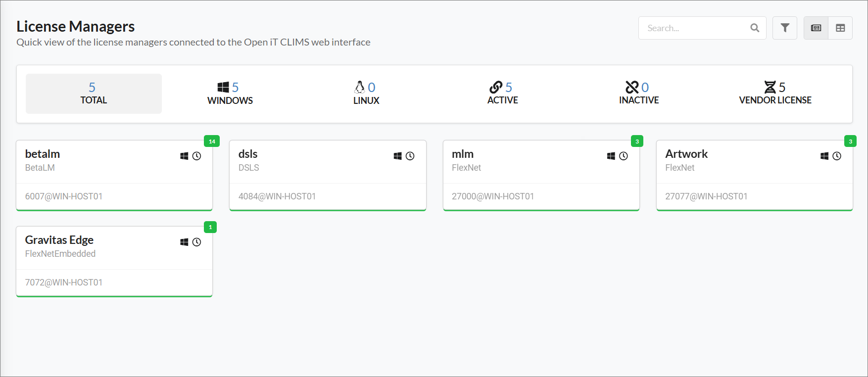Open the betalm license manager card
868x377 pixels.
(114, 175)
